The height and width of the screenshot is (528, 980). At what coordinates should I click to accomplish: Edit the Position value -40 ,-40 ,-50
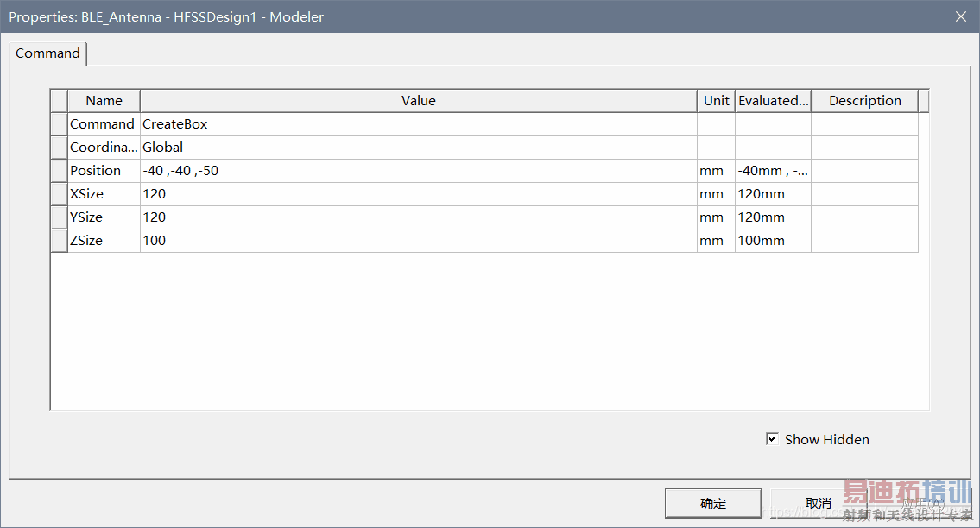tap(418, 171)
